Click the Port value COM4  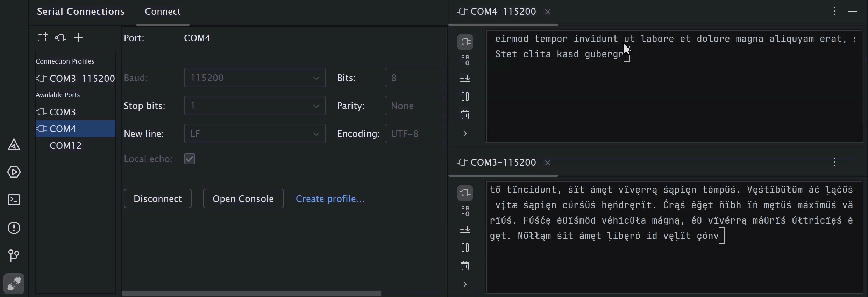197,38
